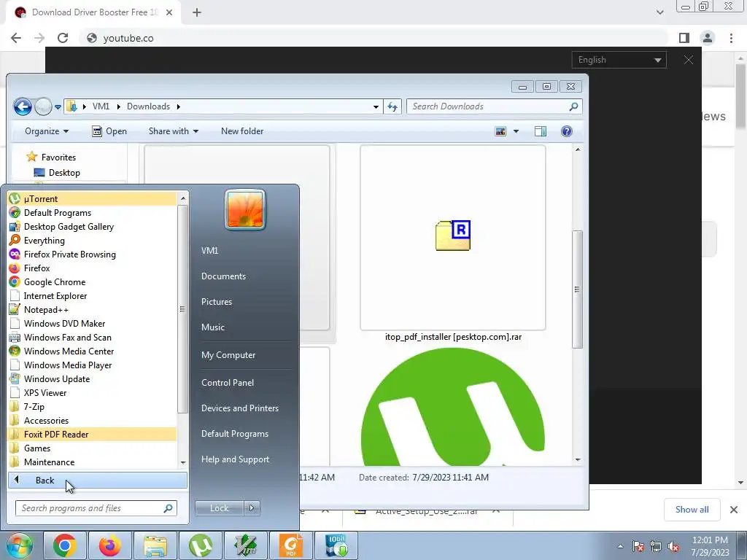
Task: Open Internet Explorer
Action: tap(92, 295)
